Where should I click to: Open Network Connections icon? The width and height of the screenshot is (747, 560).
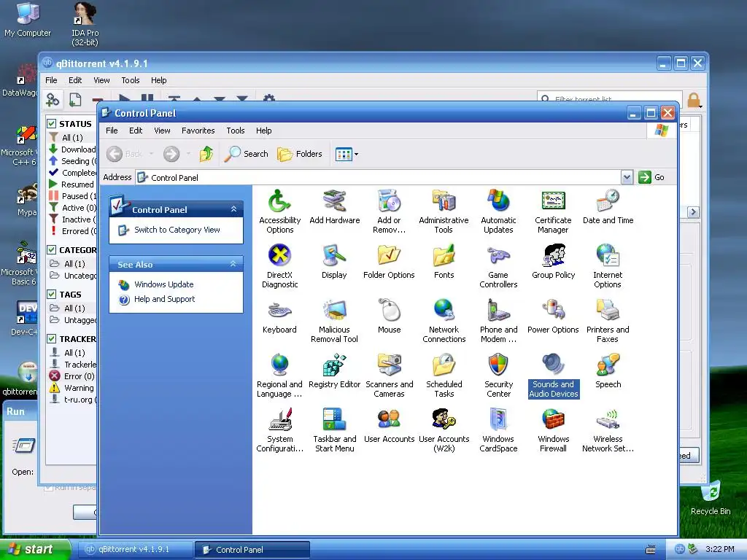pyautogui.click(x=444, y=321)
